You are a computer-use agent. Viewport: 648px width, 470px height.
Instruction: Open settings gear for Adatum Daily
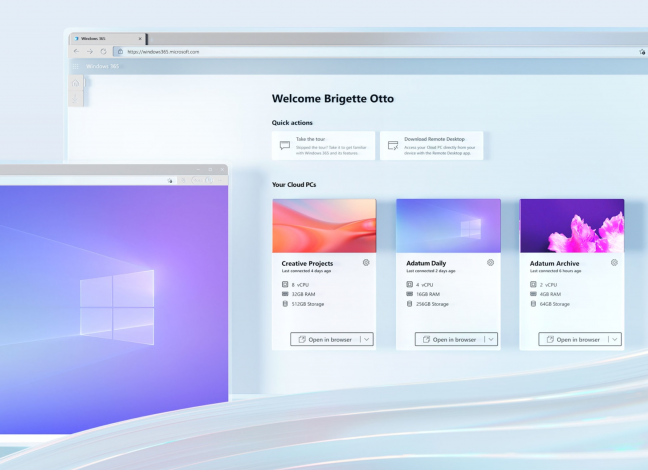491,262
